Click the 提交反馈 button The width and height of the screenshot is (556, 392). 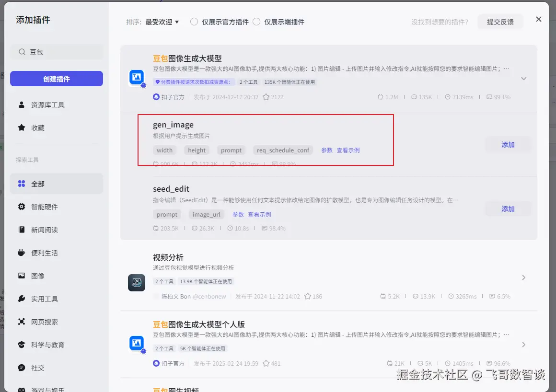[x=500, y=22]
